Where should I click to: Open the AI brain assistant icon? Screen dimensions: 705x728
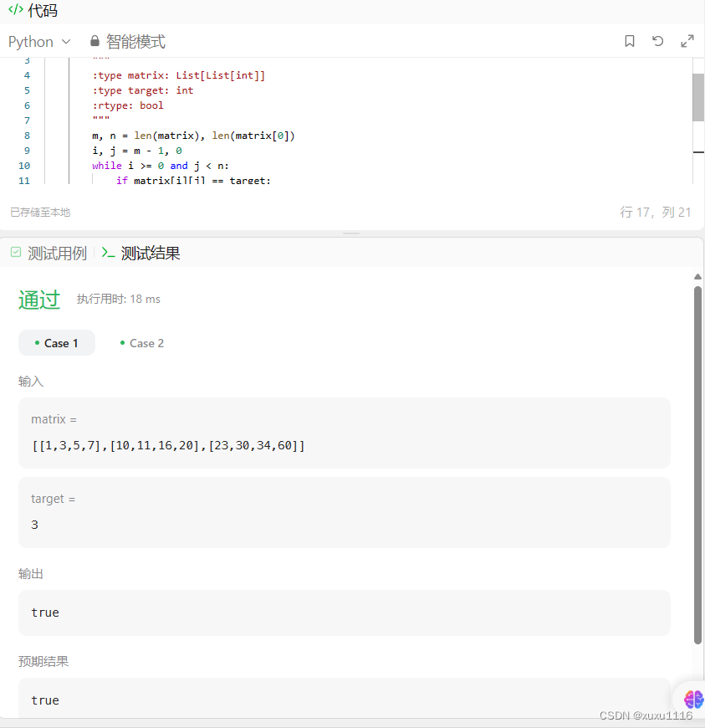(693, 699)
